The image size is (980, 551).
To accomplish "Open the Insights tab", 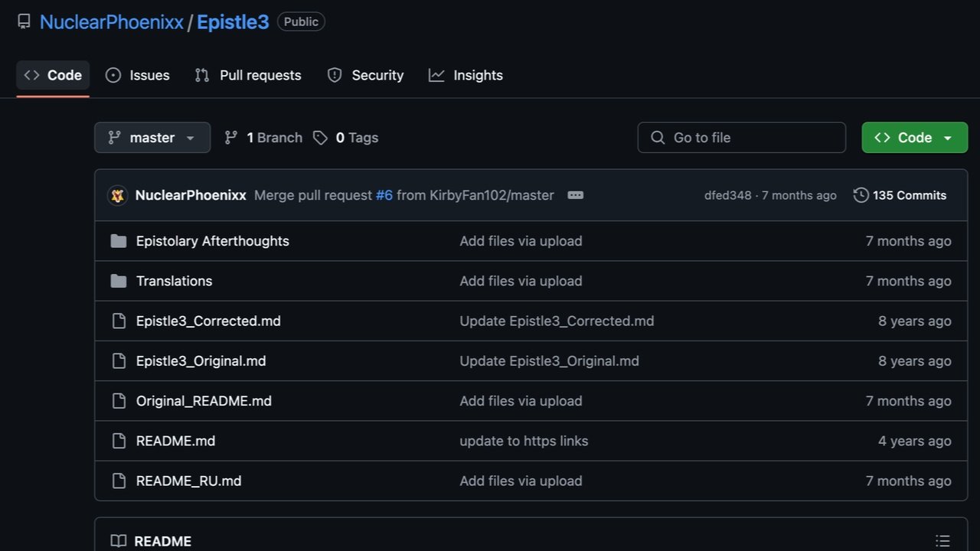I will coord(465,75).
